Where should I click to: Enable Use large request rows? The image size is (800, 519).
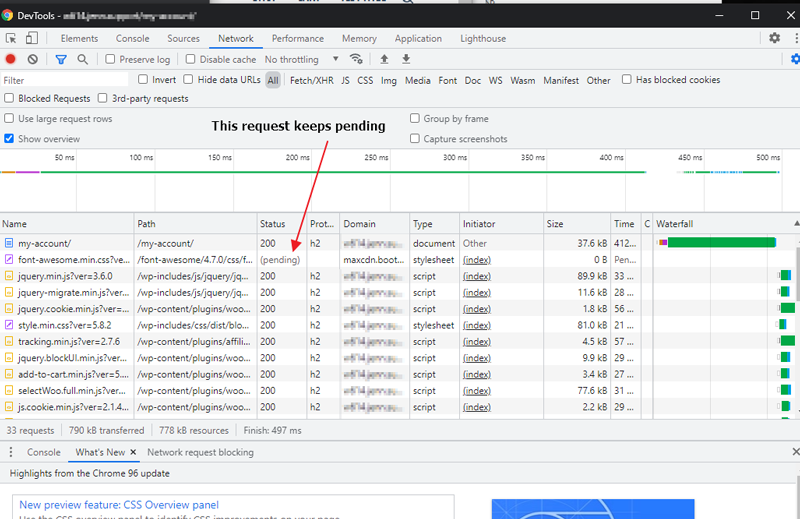point(9,118)
